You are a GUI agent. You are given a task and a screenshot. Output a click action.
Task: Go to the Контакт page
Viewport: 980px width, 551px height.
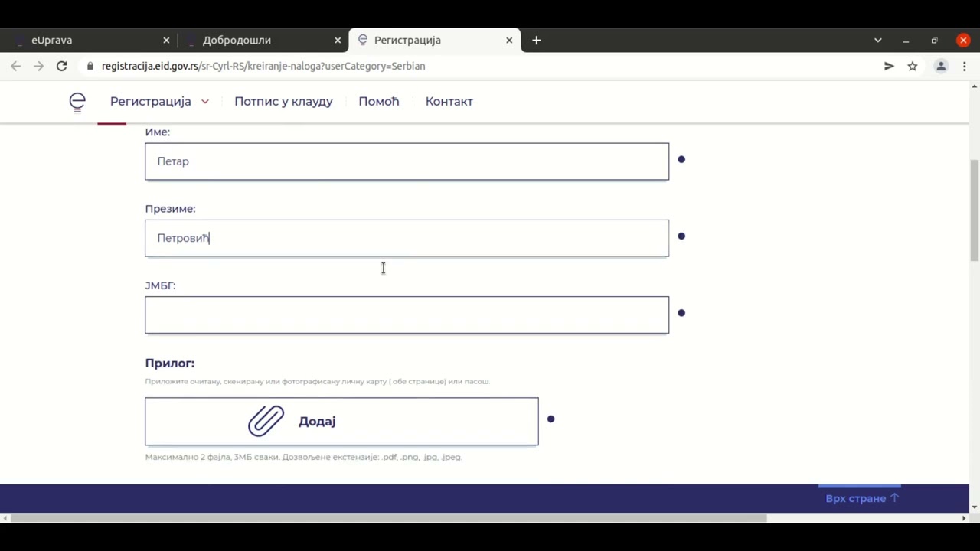point(449,101)
